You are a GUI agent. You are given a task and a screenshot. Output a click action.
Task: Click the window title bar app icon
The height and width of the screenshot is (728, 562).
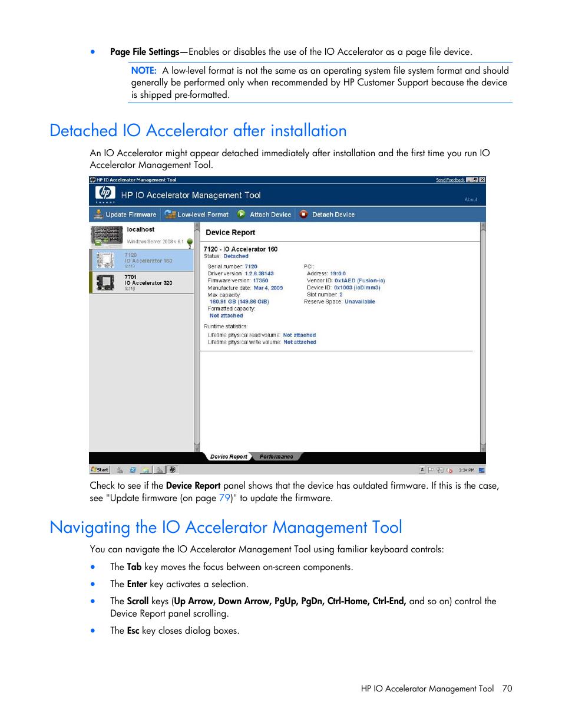coord(92,180)
